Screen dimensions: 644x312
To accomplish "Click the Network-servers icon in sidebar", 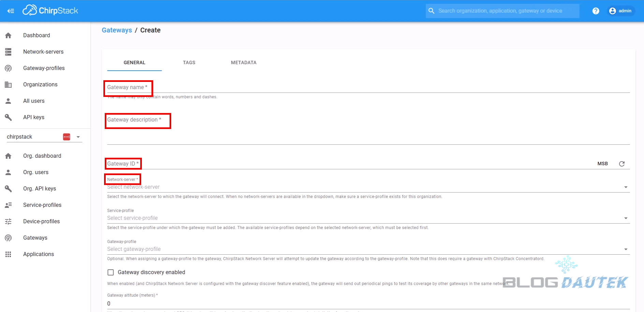I will tap(9, 52).
